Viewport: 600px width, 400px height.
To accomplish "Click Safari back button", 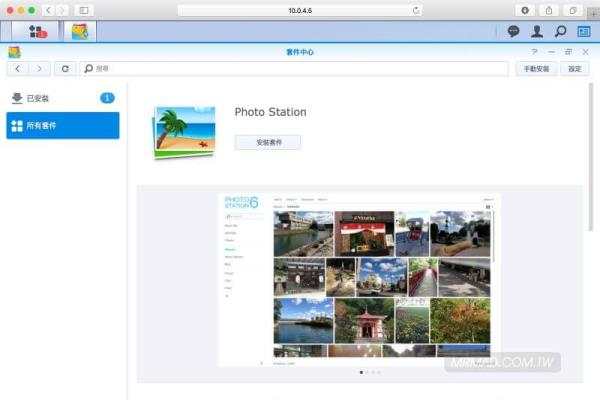I will click(49, 10).
